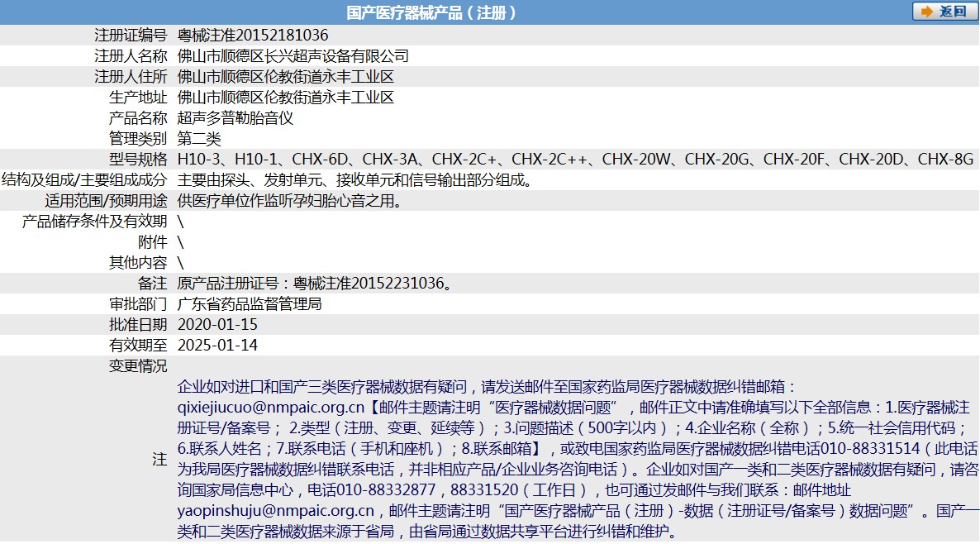The height and width of the screenshot is (544, 980).
Task: Click the 其他内容 label
Action: tap(138, 263)
